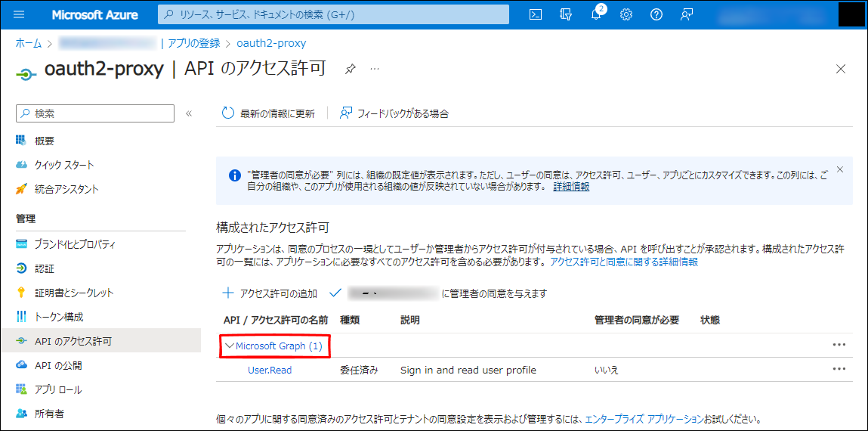This screenshot has width=868, height=431.
Task: Collapse the left sidebar with double chevron
Action: pos(189,113)
